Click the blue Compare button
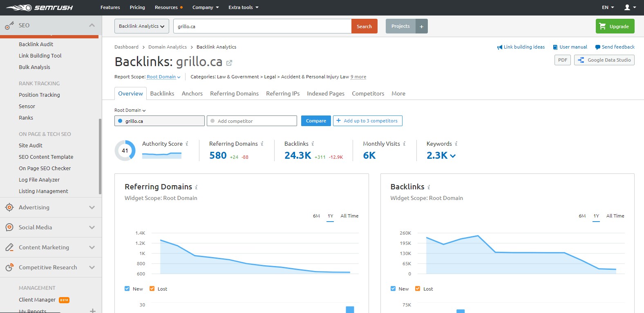The height and width of the screenshot is (313, 644). 316,121
